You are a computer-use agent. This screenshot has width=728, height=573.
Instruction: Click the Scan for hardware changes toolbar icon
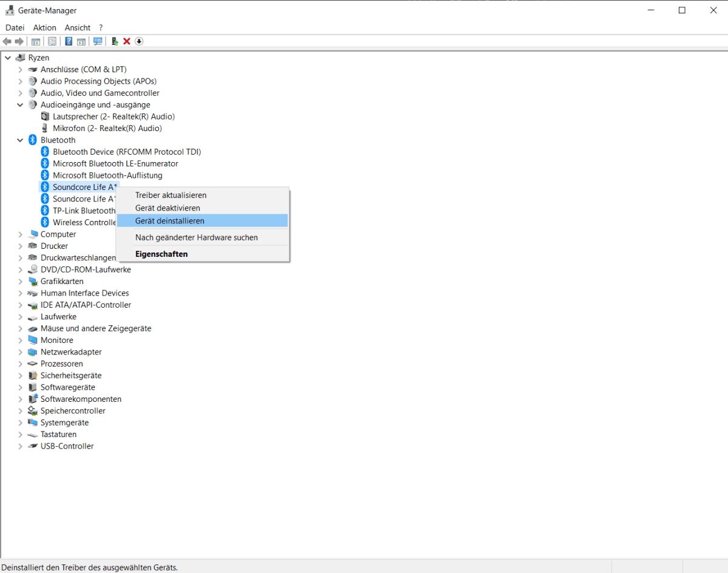tap(98, 41)
